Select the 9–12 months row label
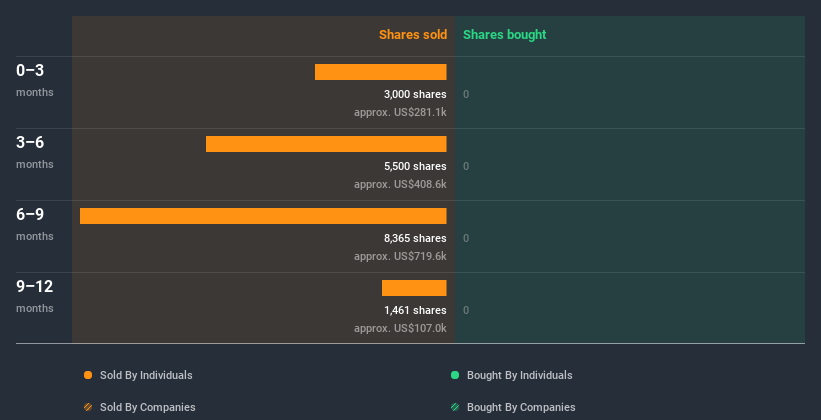Image resolution: width=821 pixels, height=420 pixels. [x=35, y=296]
